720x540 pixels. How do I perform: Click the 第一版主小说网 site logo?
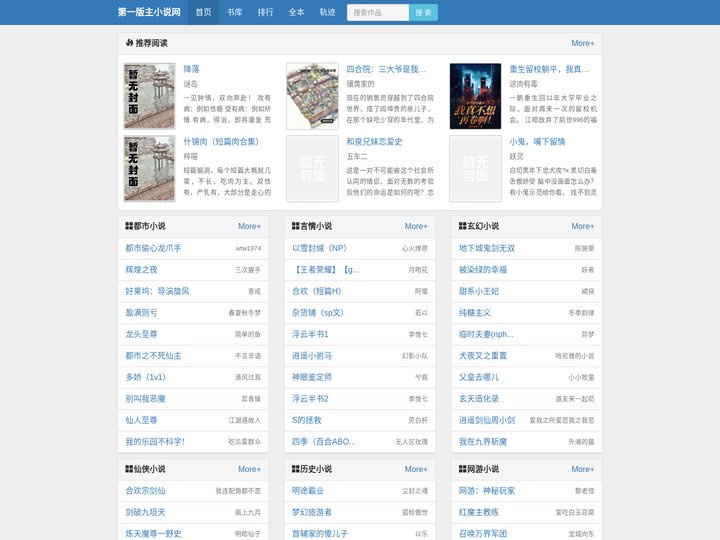coord(149,12)
